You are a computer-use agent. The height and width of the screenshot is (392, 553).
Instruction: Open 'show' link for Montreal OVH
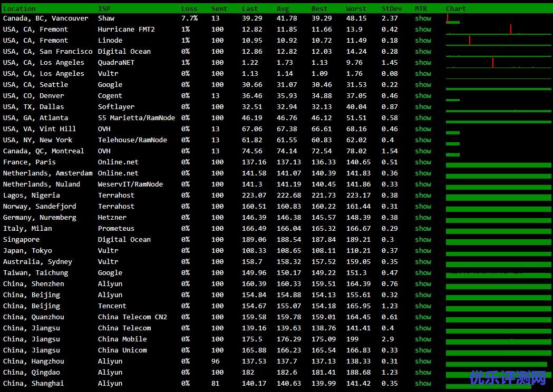click(x=423, y=151)
